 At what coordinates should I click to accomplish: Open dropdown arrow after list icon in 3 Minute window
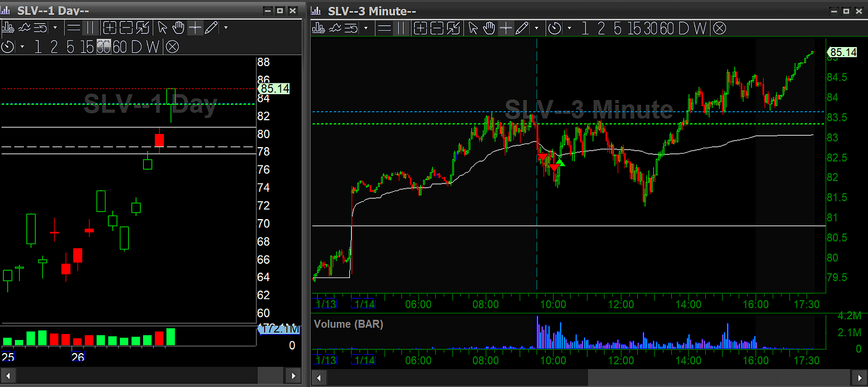pos(365,27)
